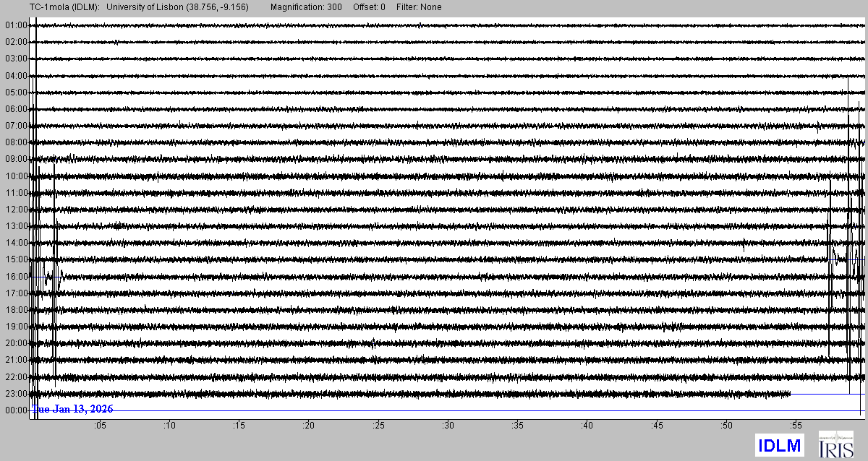Select the 16:00 hour trace label
This screenshot has width=868, height=461.
click(16, 277)
